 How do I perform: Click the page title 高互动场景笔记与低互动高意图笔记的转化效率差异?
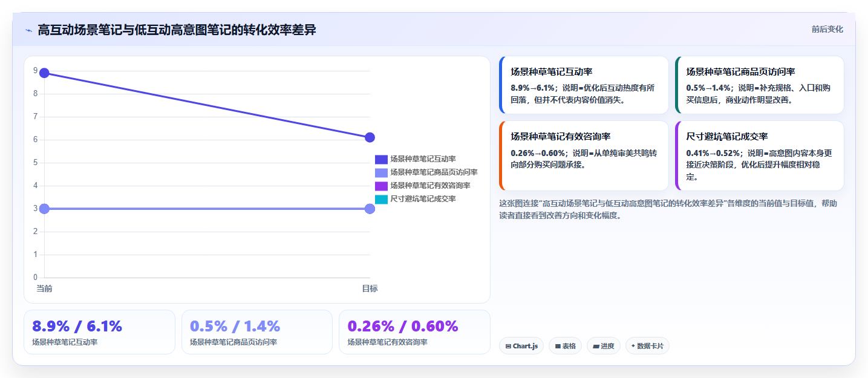tap(177, 30)
